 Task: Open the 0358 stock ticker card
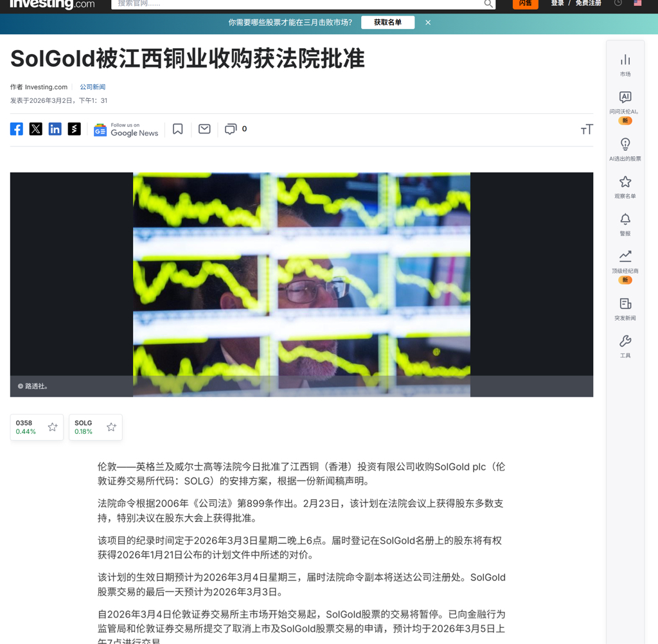tap(37, 427)
